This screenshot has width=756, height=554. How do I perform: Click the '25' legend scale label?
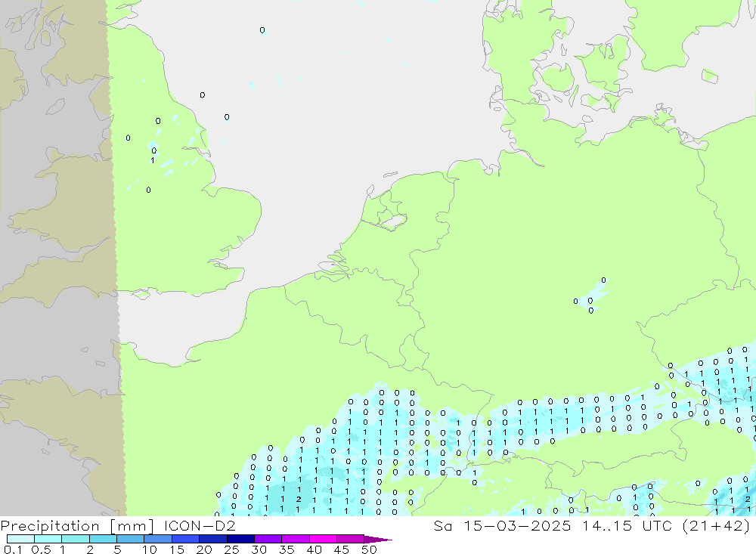231,549
